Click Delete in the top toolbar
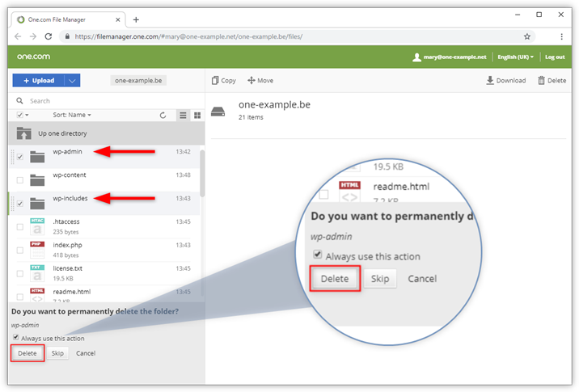The height and width of the screenshot is (392, 579). coord(552,81)
